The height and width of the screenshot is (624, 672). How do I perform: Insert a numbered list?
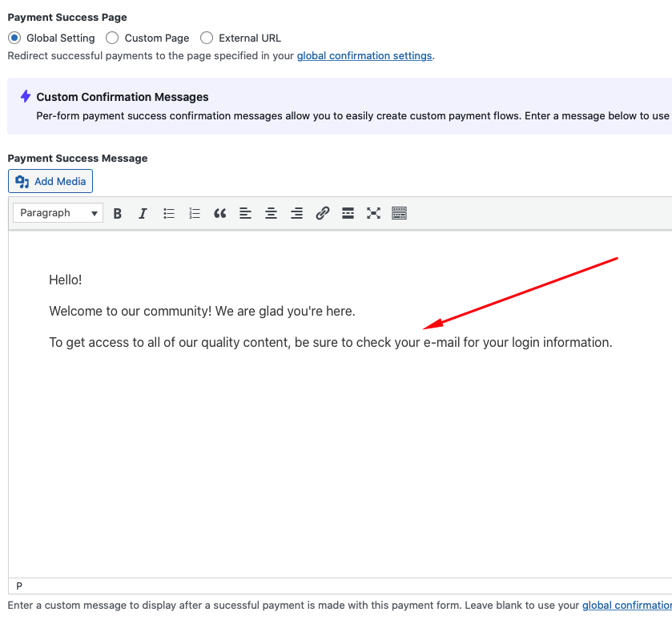tap(195, 213)
